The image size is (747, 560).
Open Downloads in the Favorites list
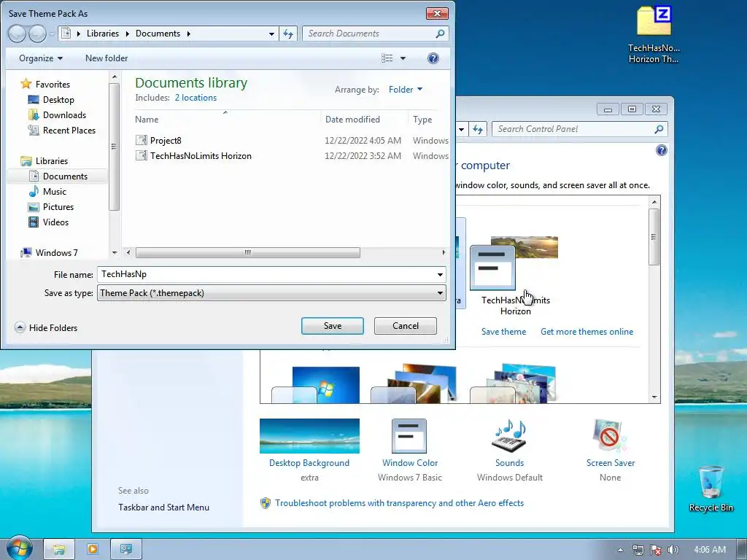pos(64,114)
